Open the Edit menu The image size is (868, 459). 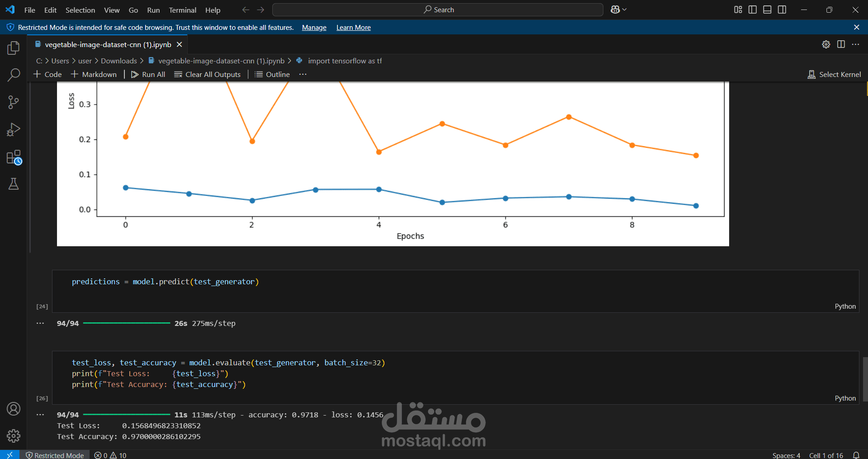50,10
